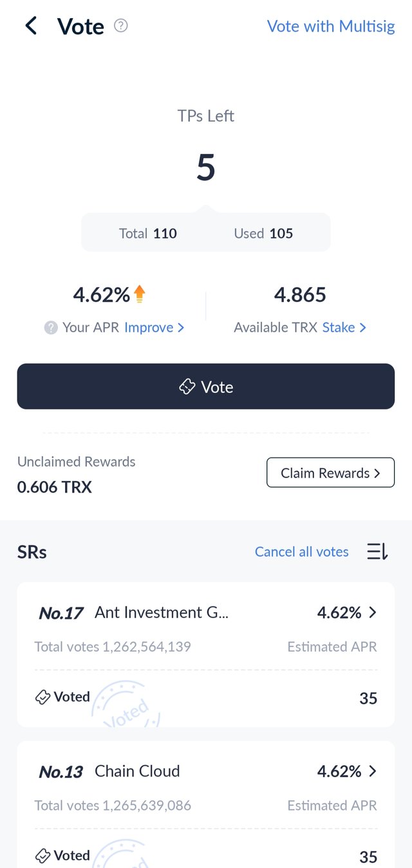Image resolution: width=412 pixels, height=868 pixels.
Task: Tap Voted ticket icon for Chain Cloud
Action: 42,856
